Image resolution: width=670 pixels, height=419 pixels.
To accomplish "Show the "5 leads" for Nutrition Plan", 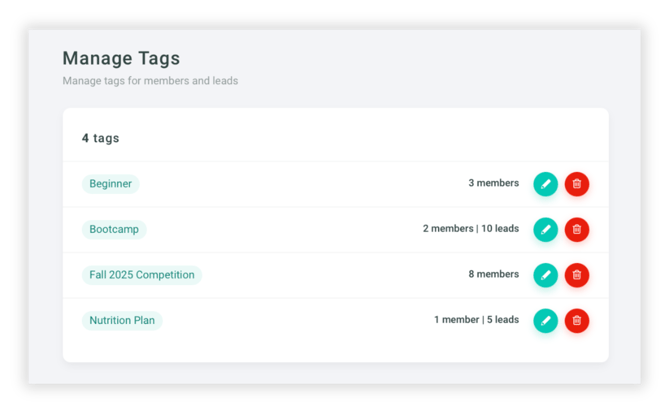I will coord(502,320).
